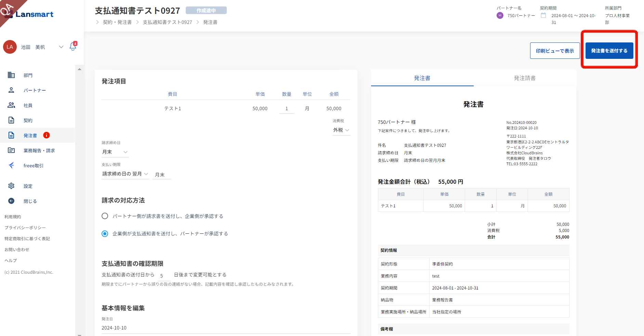Click the 社員 people icon

tap(11, 105)
